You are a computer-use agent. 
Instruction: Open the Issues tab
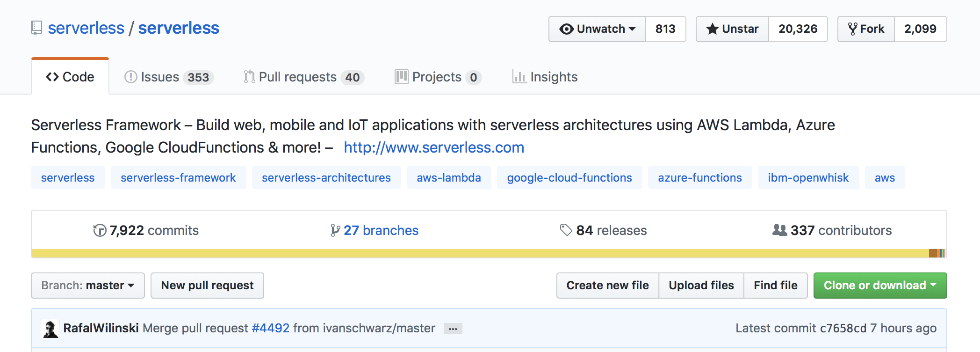(169, 77)
